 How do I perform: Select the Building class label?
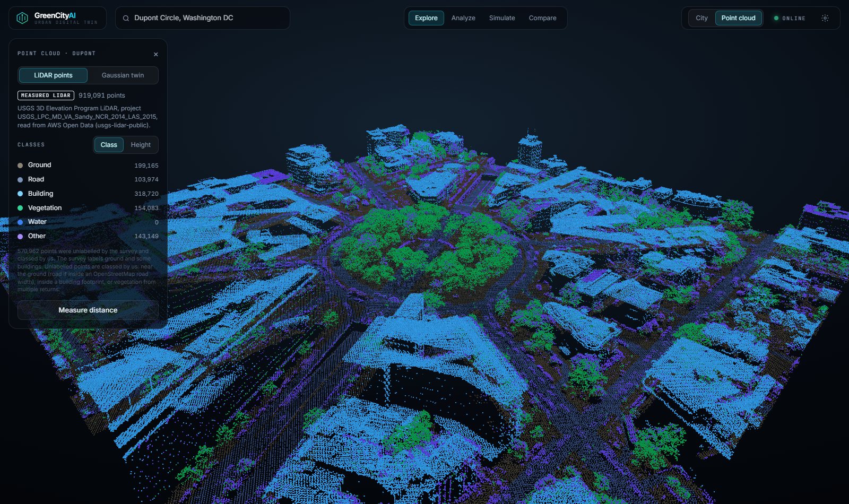[x=41, y=194]
